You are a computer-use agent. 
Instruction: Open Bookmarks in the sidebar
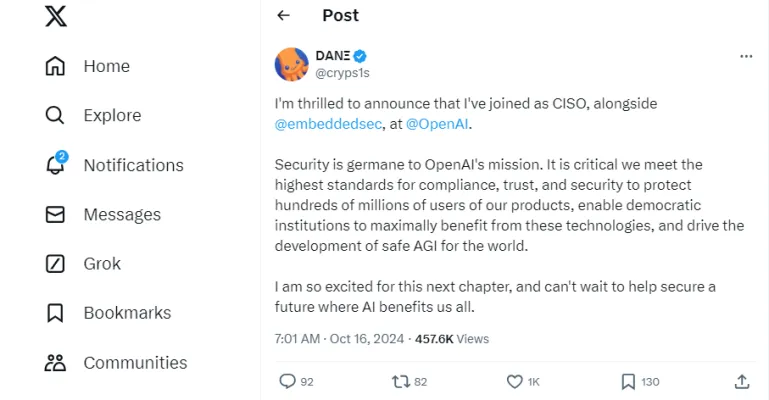[x=127, y=313]
